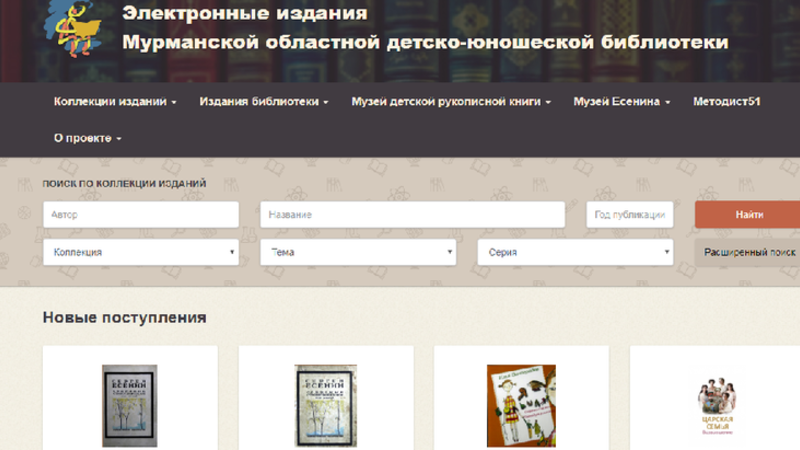Click the Автор input field
The image size is (800, 450).
point(141,215)
